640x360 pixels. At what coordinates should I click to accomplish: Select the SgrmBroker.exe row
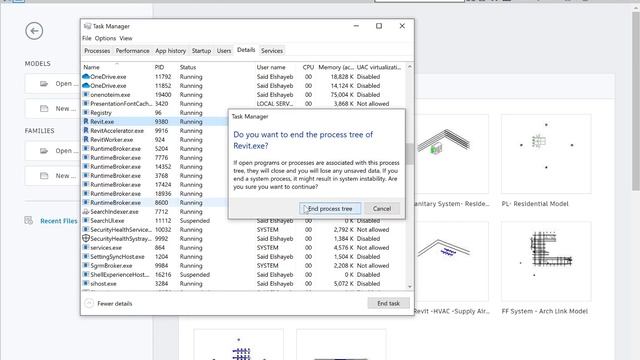point(244,265)
